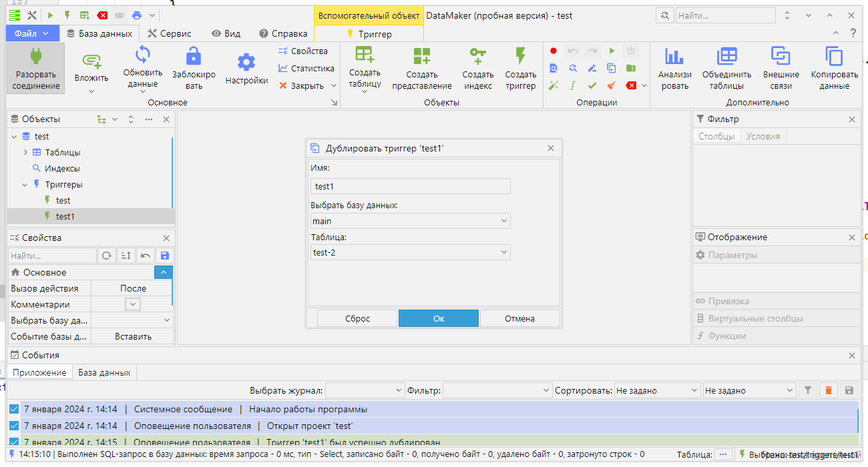Click Создать триггер lightning icon

(521, 56)
